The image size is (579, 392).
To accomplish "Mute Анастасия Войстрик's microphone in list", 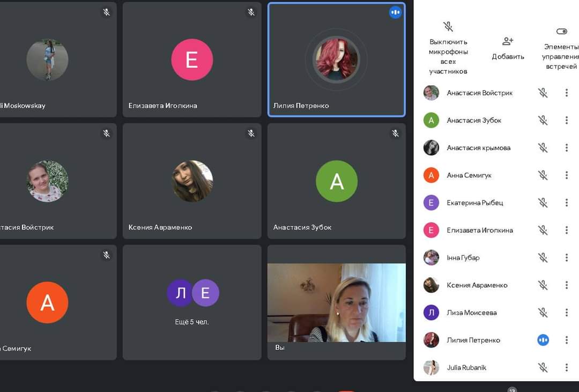I will coord(543,93).
